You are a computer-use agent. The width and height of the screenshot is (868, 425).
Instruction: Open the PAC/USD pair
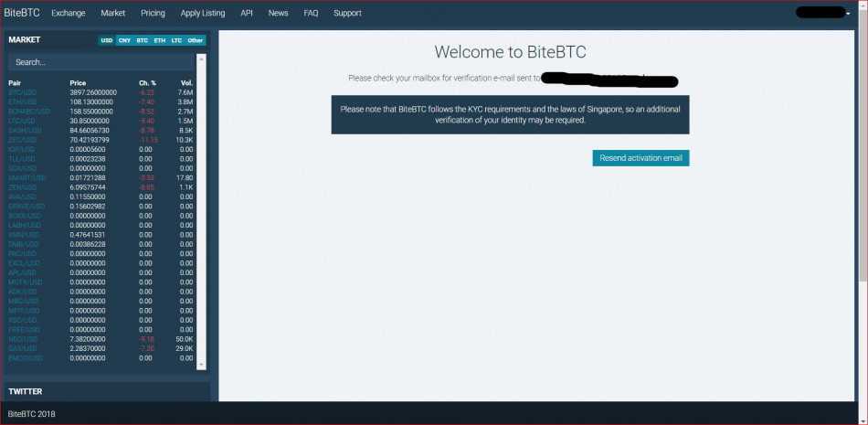[x=22, y=254]
